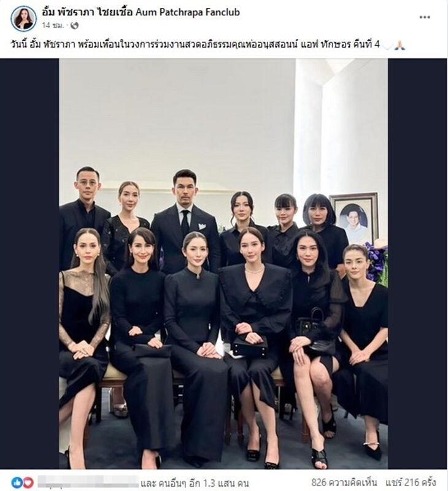Open the 826 ความคิดเห็น comments count
The height and width of the screenshot is (491, 448).
coord(344,482)
